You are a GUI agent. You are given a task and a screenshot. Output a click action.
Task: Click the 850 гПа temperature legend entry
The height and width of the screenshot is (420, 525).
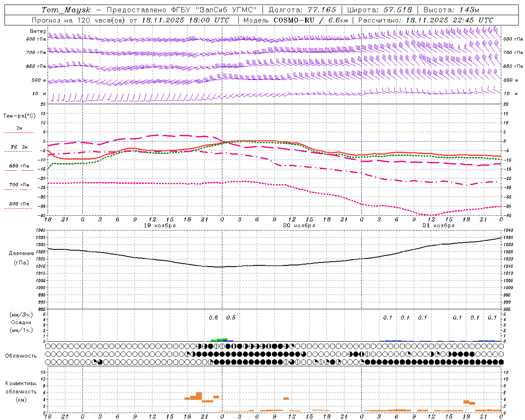19,166
